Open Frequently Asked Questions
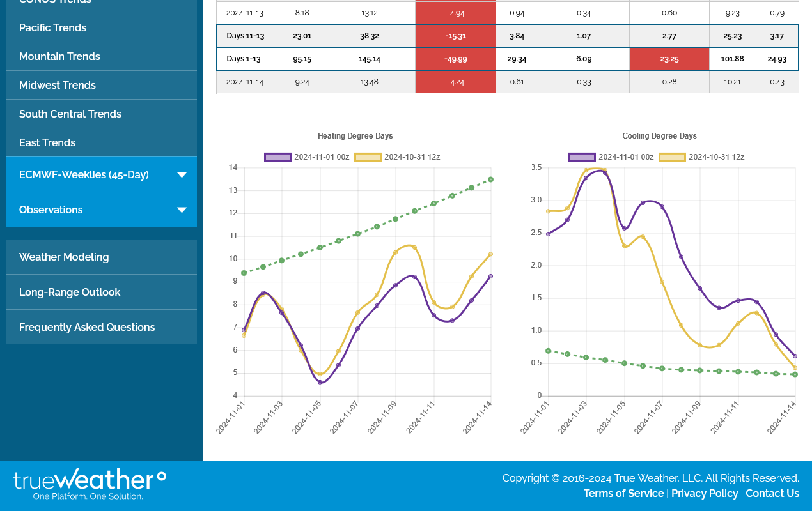 coord(87,327)
